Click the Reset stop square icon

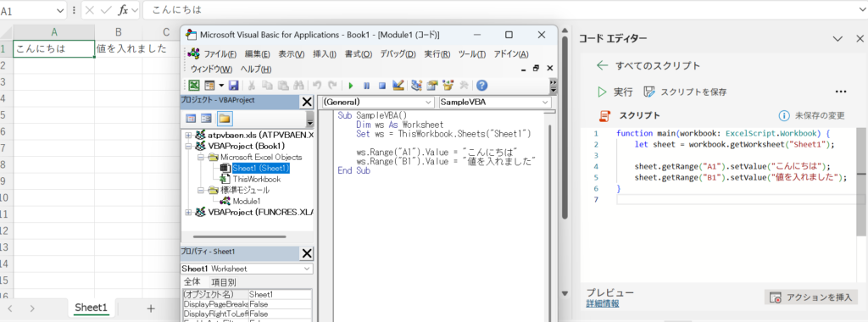(382, 86)
